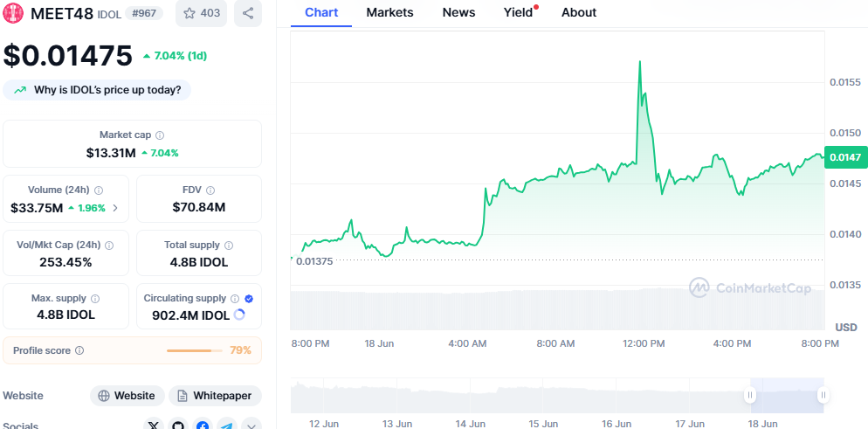Click Circulating supply verified badge icon

(249, 299)
